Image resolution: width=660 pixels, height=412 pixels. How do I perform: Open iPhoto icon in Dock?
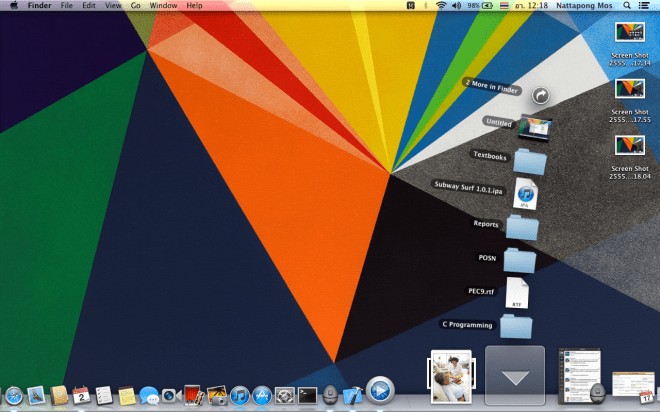click(217, 396)
